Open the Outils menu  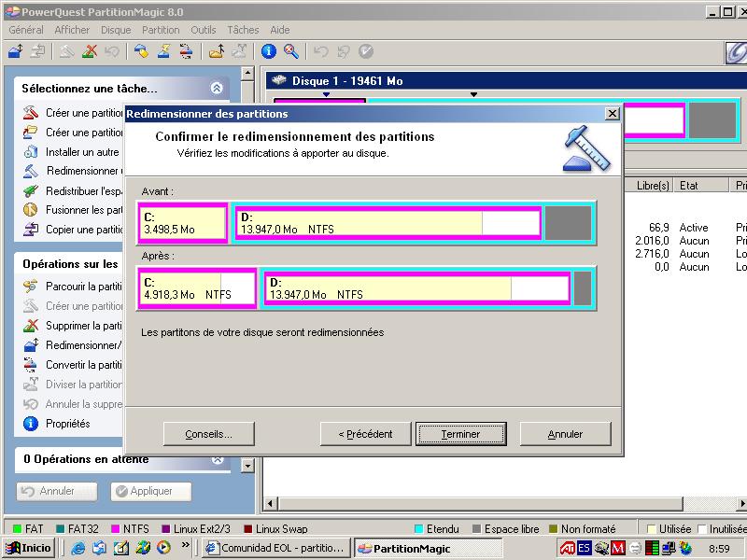tap(204, 30)
